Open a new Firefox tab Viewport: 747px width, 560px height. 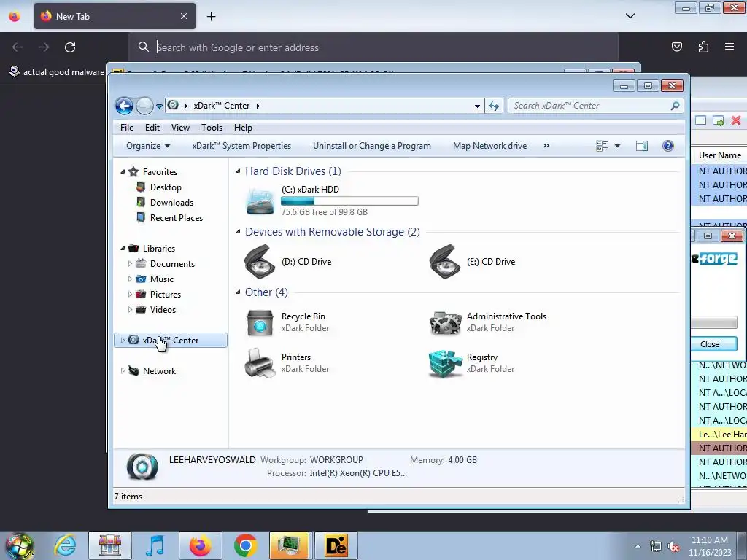click(211, 16)
